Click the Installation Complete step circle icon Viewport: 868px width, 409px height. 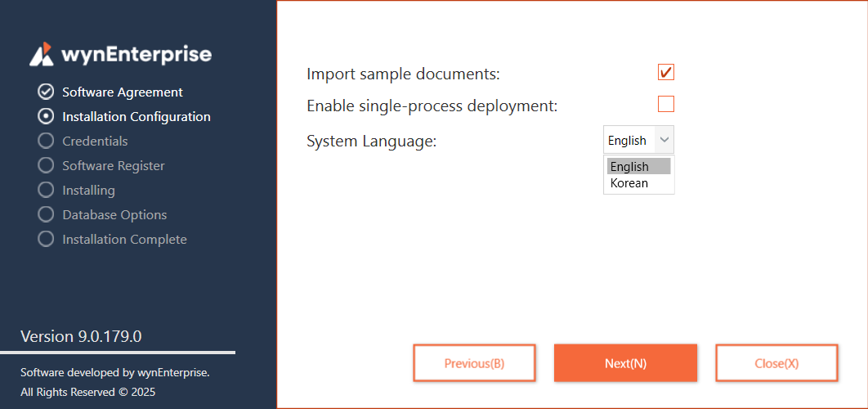pyautogui.click(x=46, y=239)
